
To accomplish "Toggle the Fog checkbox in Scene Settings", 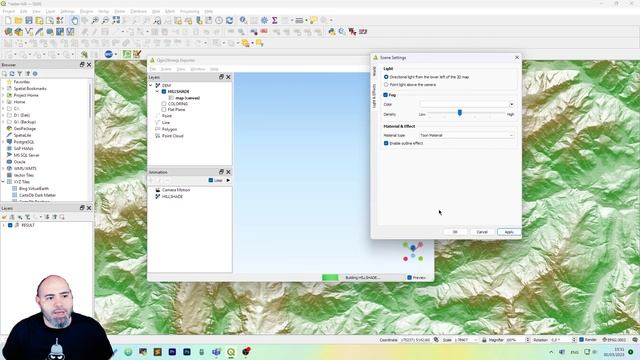I will tap(386, 95).
